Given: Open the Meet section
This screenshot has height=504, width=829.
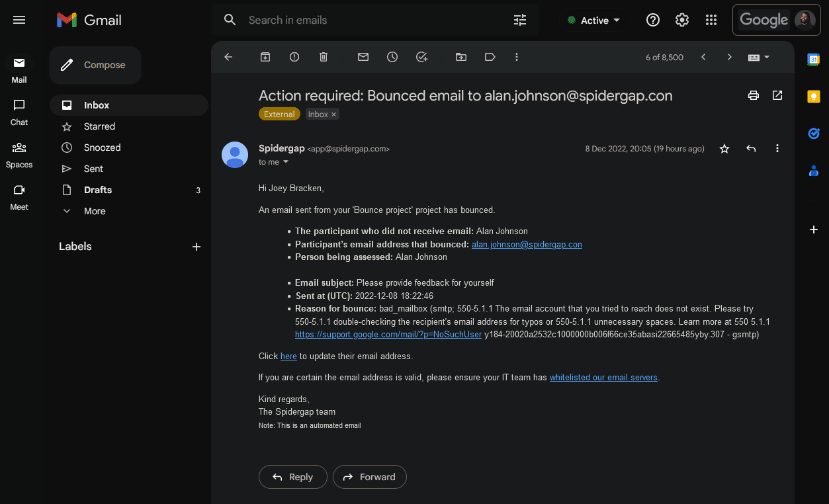Looking at the screenshot, I should [19, 197].
